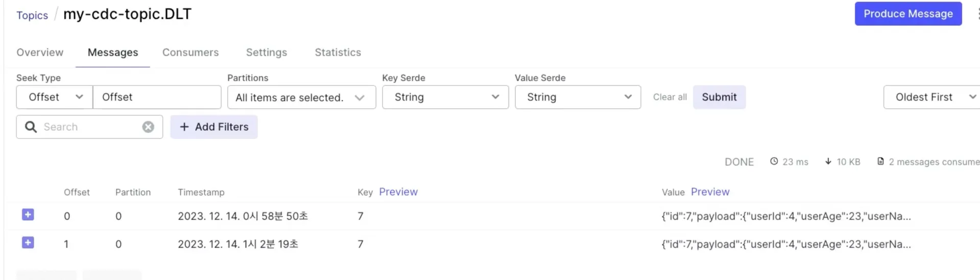Image resolution: width=980 pixels, height=280 pixels.
Task: Open the Statistics tab
Action: (x=338, y=52)
